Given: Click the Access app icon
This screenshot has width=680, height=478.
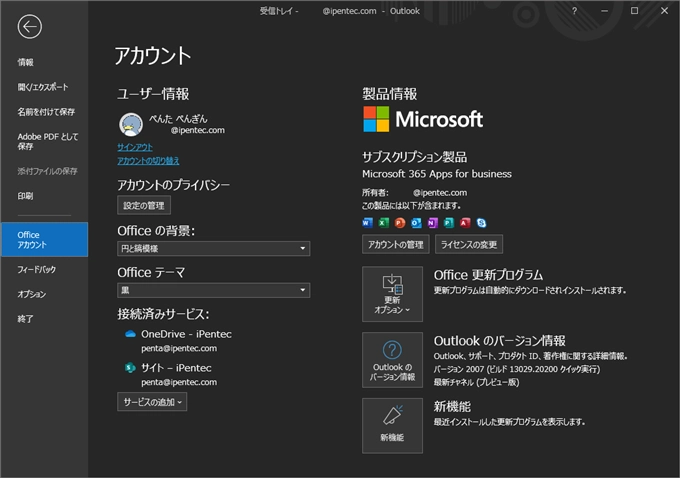Looking at the screenshot, I should (x=465, y=223).
